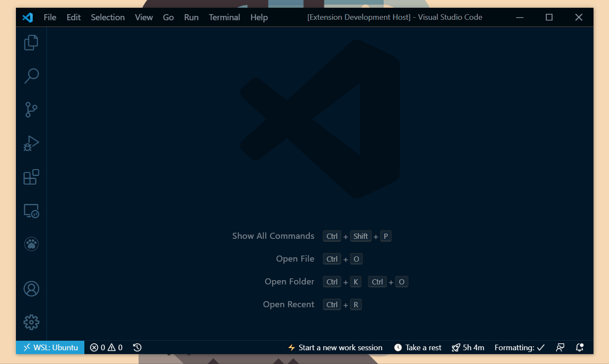
Task: Open the Search view magnifier icon
Action: (31, 76)
